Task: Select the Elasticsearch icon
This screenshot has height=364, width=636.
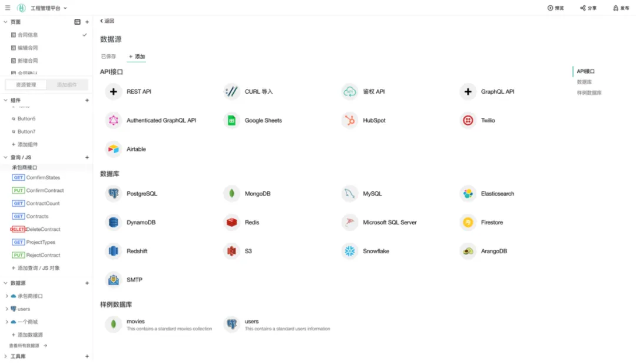Action: click(468, 194)
